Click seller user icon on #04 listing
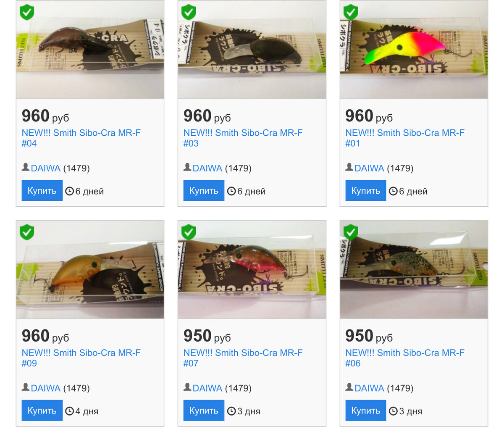 point(26,167)
